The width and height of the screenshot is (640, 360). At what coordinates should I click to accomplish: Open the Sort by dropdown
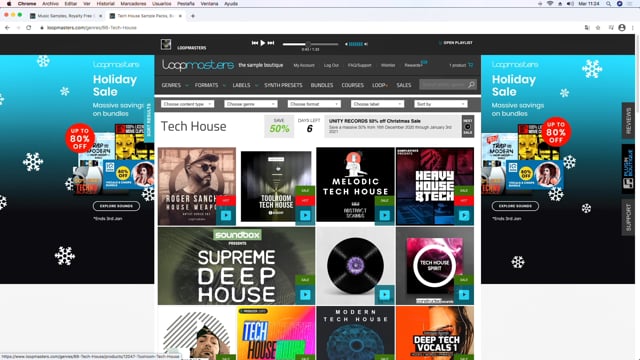[440, 104]
